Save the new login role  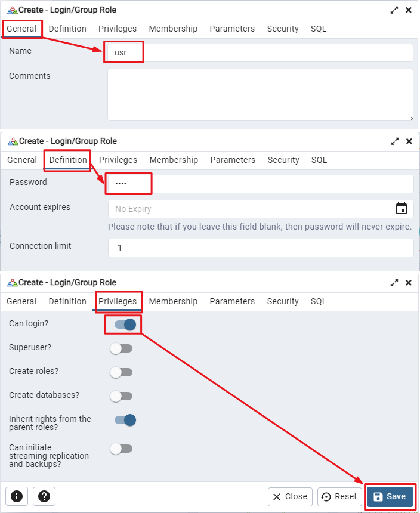[390, 497]
